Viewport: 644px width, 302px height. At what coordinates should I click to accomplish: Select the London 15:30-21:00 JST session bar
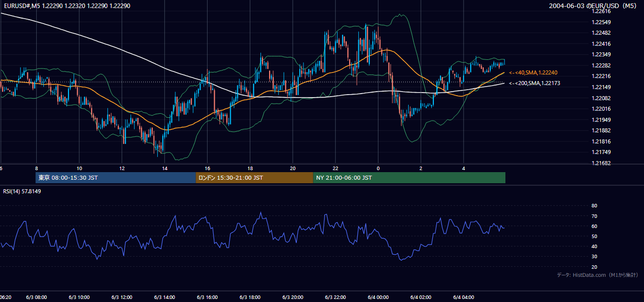pyautogui.click(x=254, y=178)
